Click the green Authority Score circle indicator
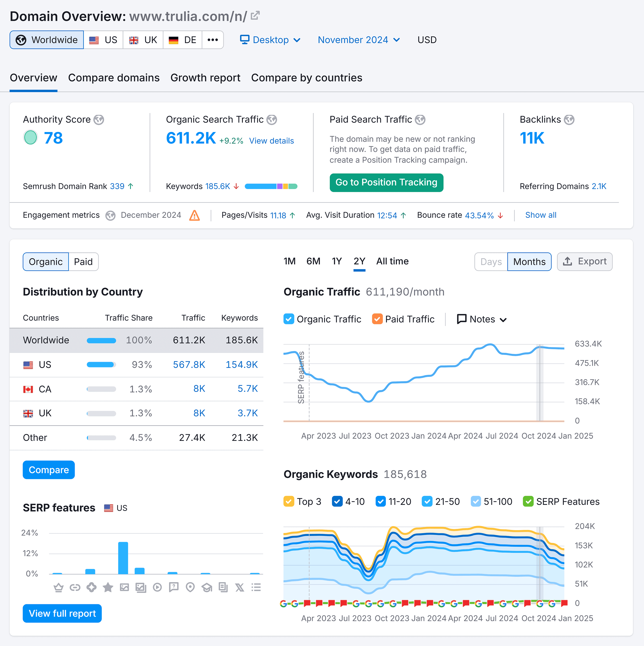Screen dimensions: 644x646 (30, 137)
